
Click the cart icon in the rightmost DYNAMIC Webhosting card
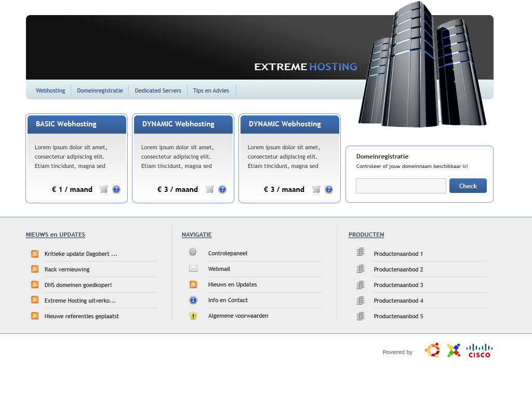click(x=316, y=189)
